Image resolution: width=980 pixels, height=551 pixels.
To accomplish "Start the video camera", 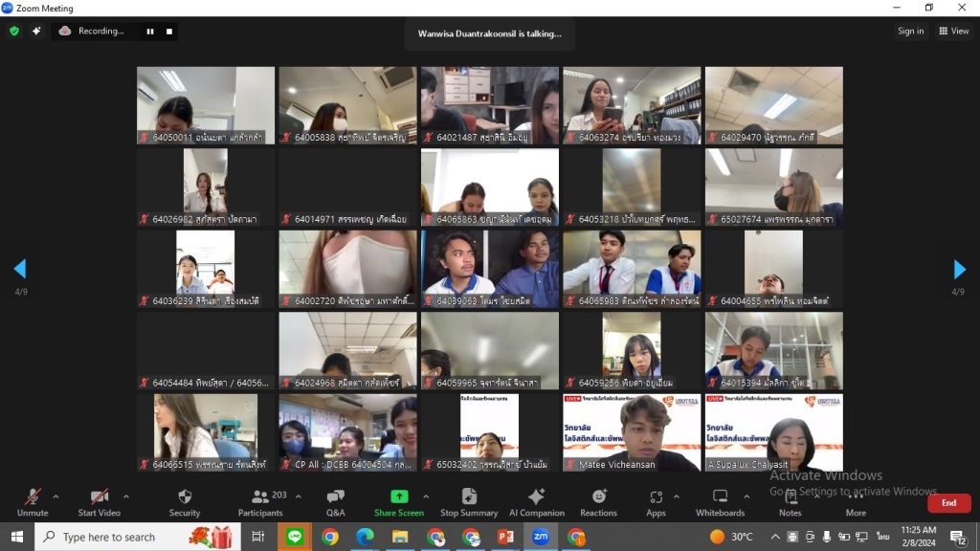I will (99, 503).
